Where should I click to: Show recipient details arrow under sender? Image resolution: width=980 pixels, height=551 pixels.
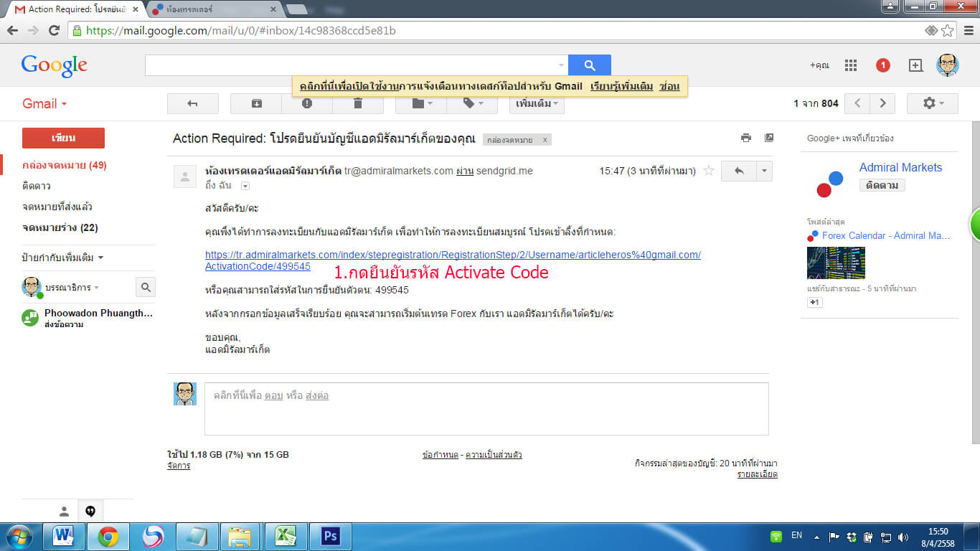tap(245, 186)
